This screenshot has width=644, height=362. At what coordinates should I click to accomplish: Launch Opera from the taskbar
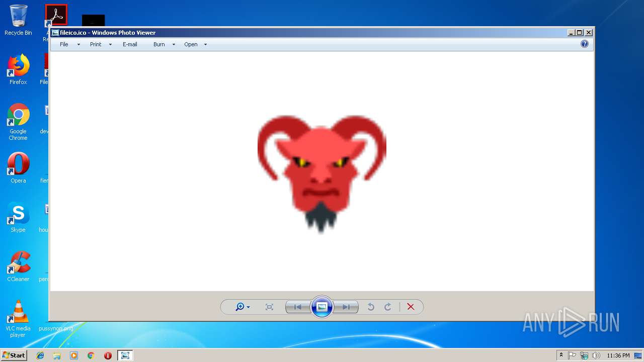(x=108, y=355)
